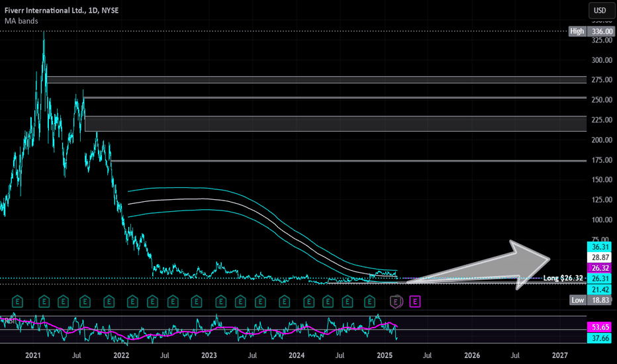The image size is (617, 364).
Task: Click the 2023 label on the time axis
Action: tap(209, 355)
